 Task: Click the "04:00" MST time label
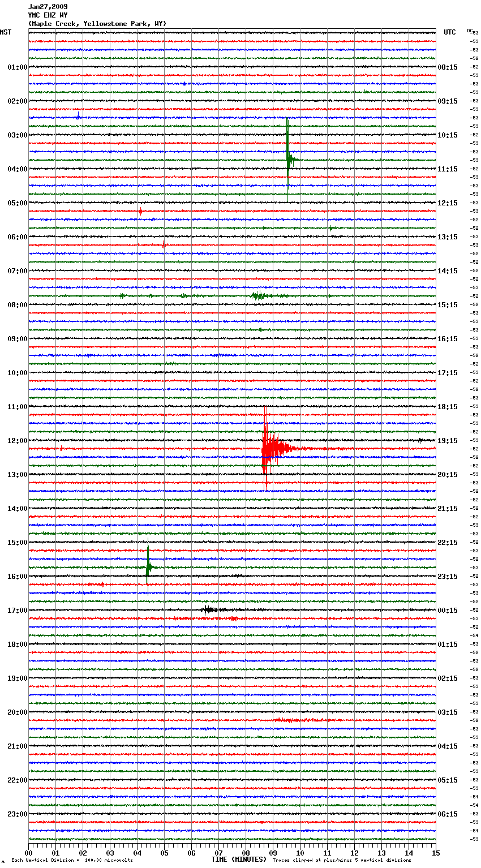(x=18, y=169)
